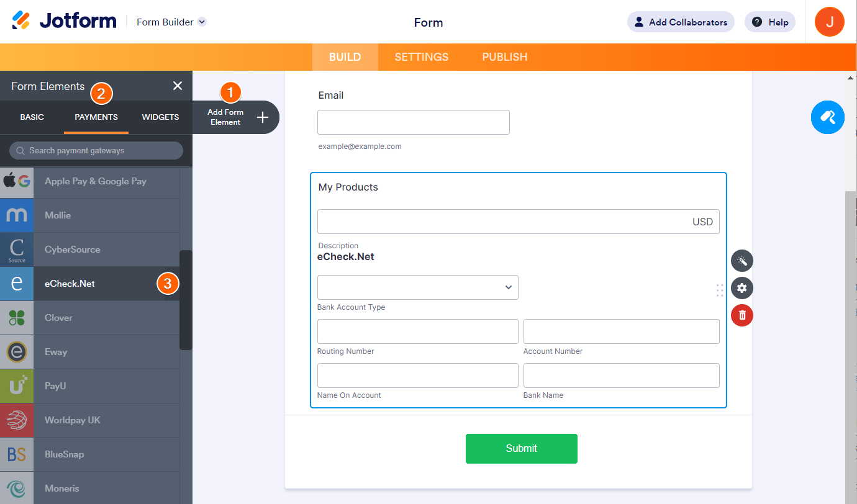Select the Moneris label in the list

point(62,488)
